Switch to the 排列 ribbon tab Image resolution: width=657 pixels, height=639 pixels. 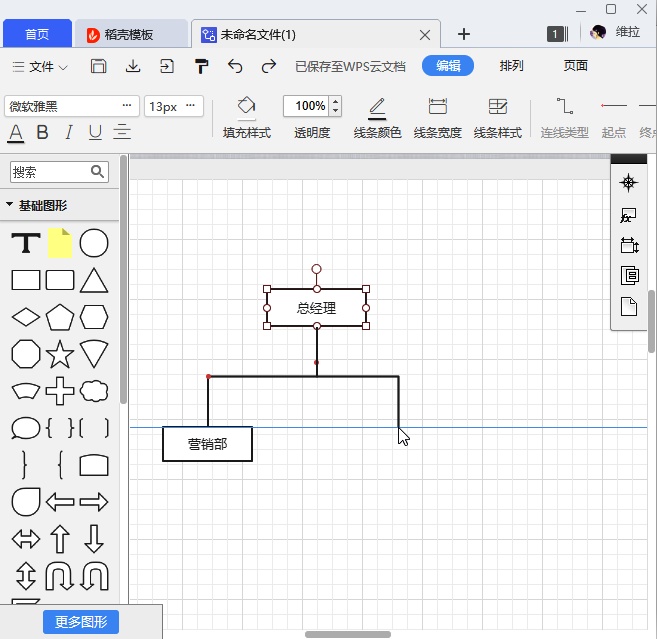click(x=511, y=66)
